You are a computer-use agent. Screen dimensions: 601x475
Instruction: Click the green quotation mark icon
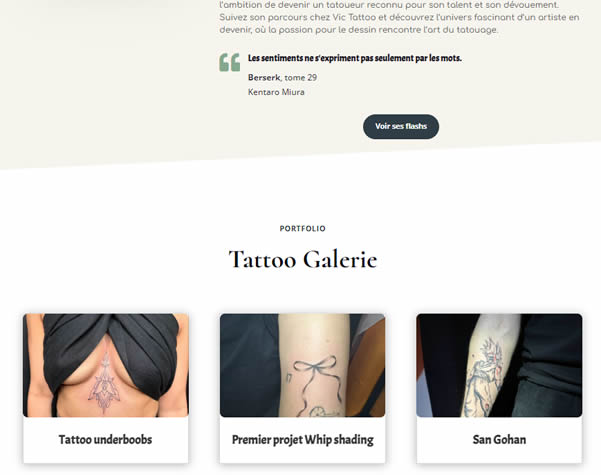[230, 62]
